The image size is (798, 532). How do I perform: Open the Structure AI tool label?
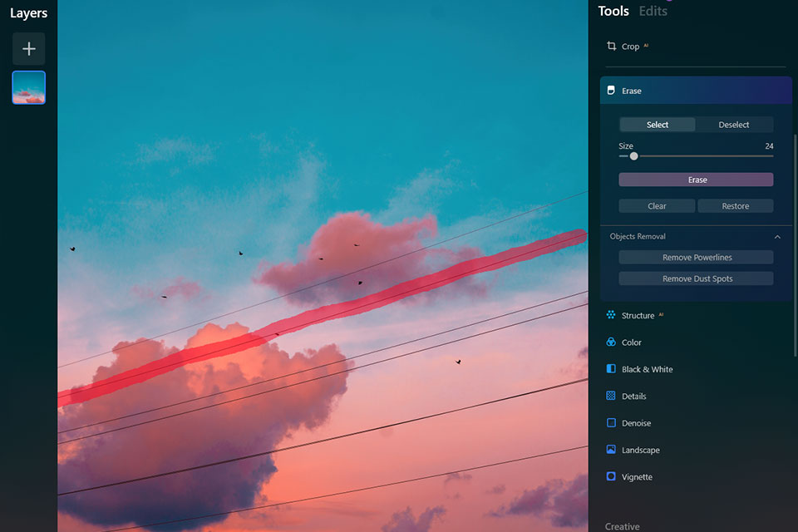638,316
